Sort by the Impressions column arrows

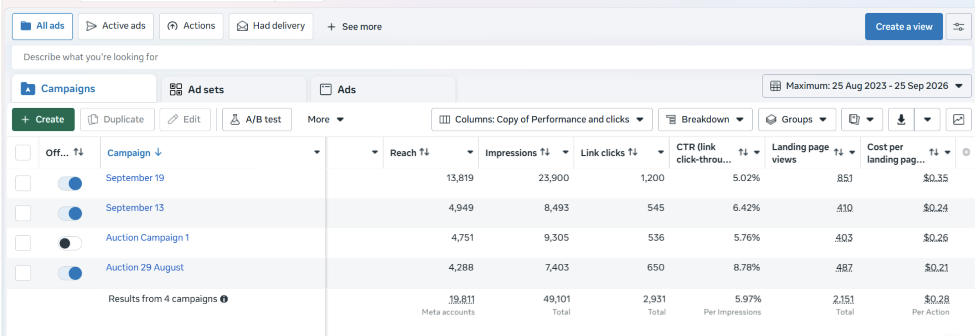(x=545, y=152)
